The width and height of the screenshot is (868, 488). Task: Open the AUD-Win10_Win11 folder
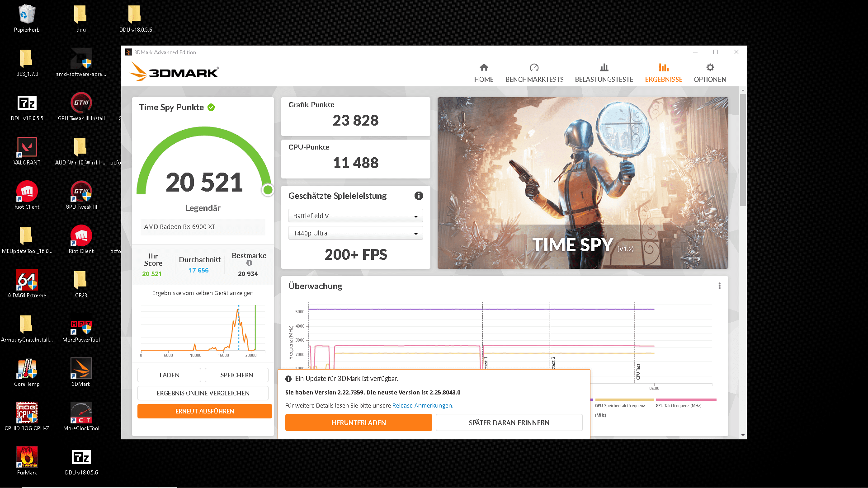coord(81,151)
